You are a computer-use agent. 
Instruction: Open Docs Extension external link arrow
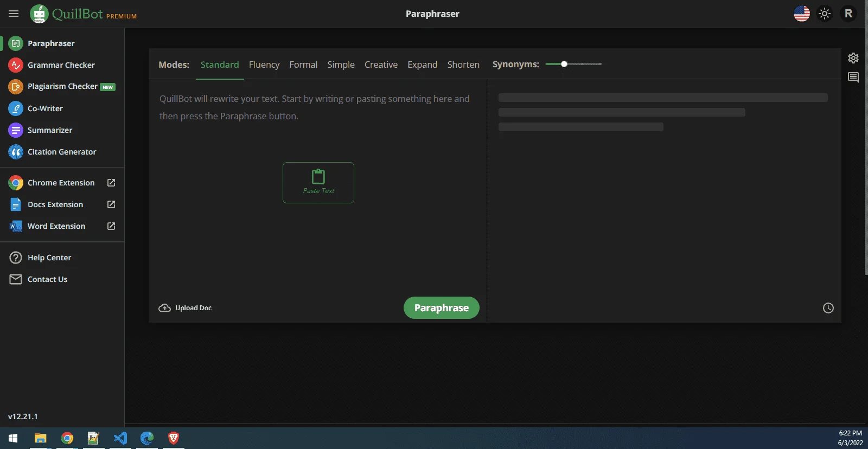coord(111,204)
